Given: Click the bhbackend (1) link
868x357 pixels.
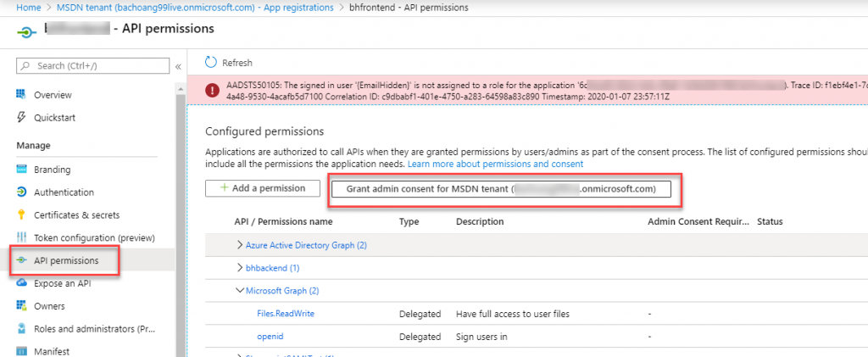Looking at the screenshot, I should 272,267.
